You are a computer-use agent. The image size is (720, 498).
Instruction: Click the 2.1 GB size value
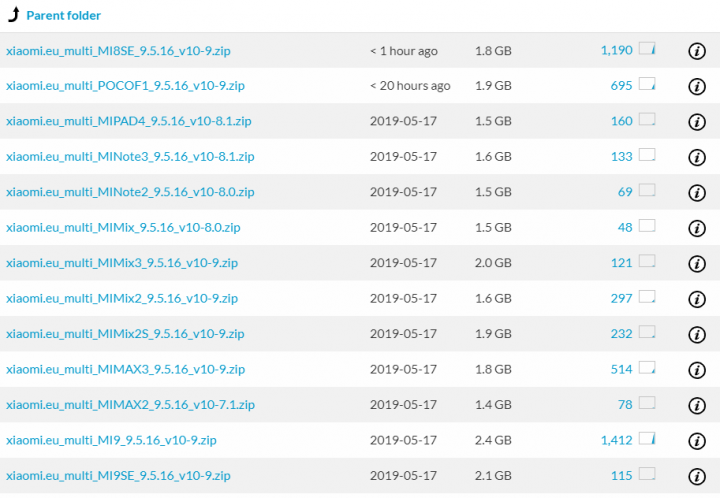tap(493, 476)
